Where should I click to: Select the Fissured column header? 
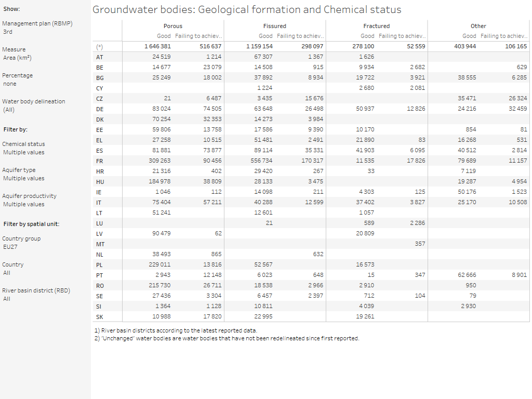click(274, 26)
